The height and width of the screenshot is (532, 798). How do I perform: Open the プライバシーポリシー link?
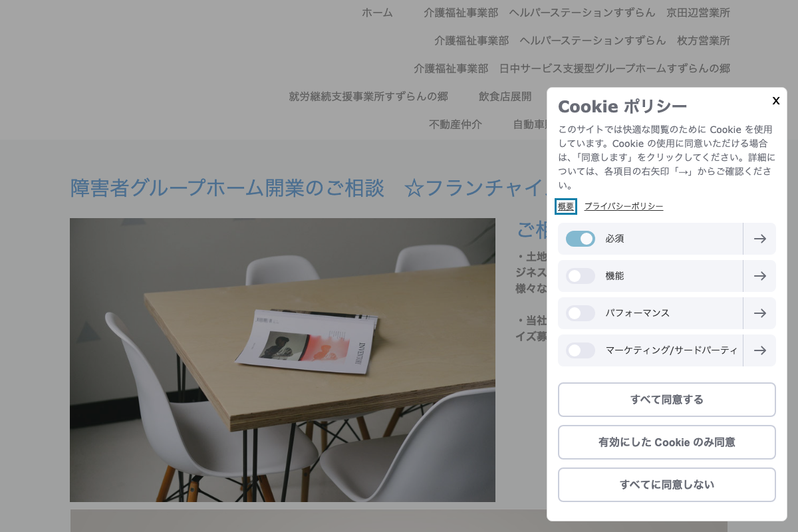624,207
